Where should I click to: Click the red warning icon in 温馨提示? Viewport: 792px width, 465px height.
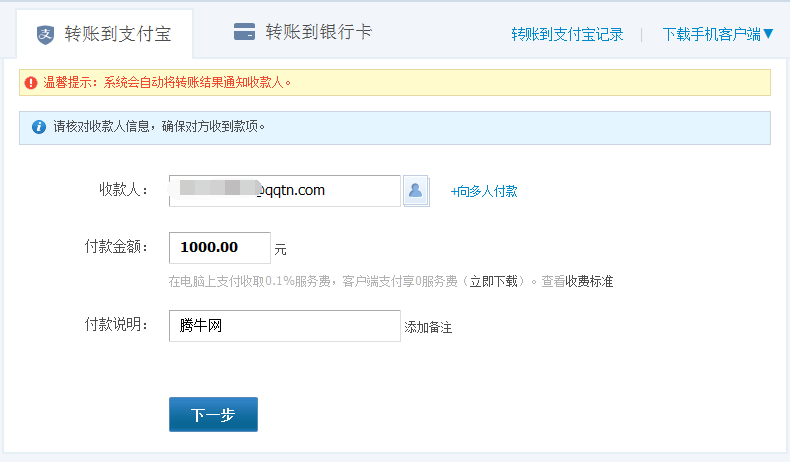(31, 83)
